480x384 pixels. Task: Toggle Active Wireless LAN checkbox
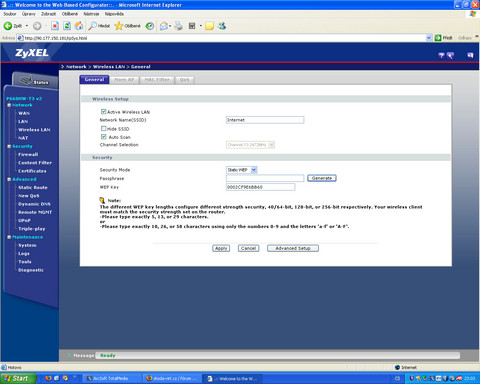(x=104, y=112)
